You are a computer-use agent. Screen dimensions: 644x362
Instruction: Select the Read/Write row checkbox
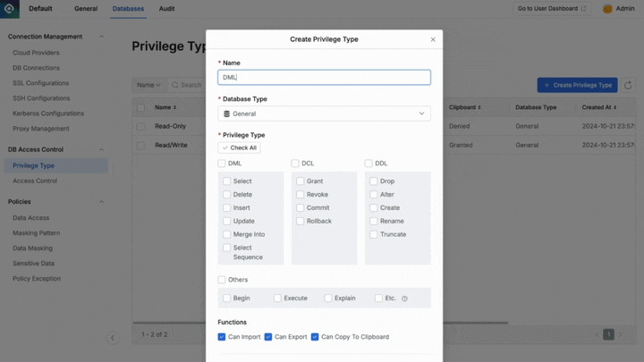coord(141,146)
